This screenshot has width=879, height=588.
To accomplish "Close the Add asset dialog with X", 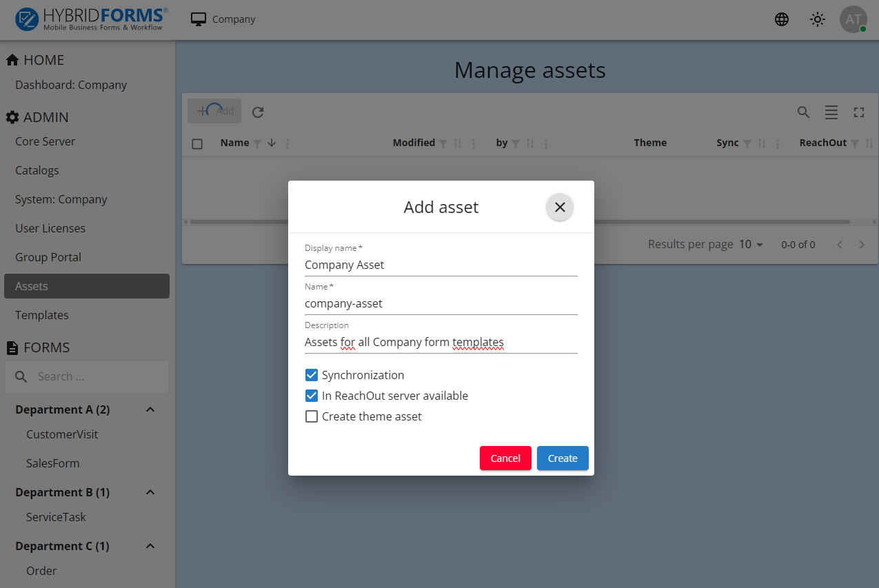I will (x=560, y=207).
